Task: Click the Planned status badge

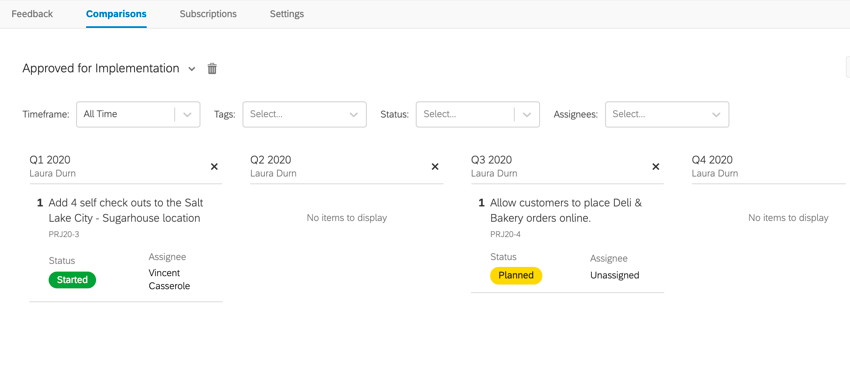Action: (516, 275)
